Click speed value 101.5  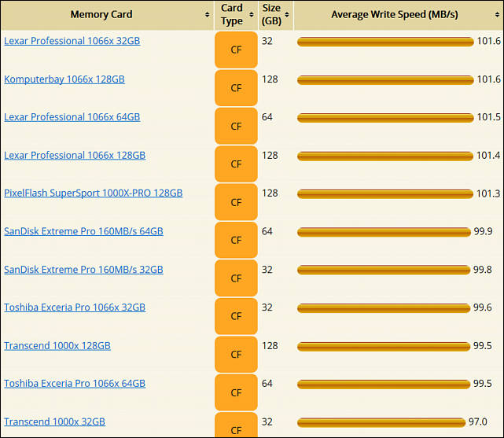pyautogui.click(x=488, y=117)
